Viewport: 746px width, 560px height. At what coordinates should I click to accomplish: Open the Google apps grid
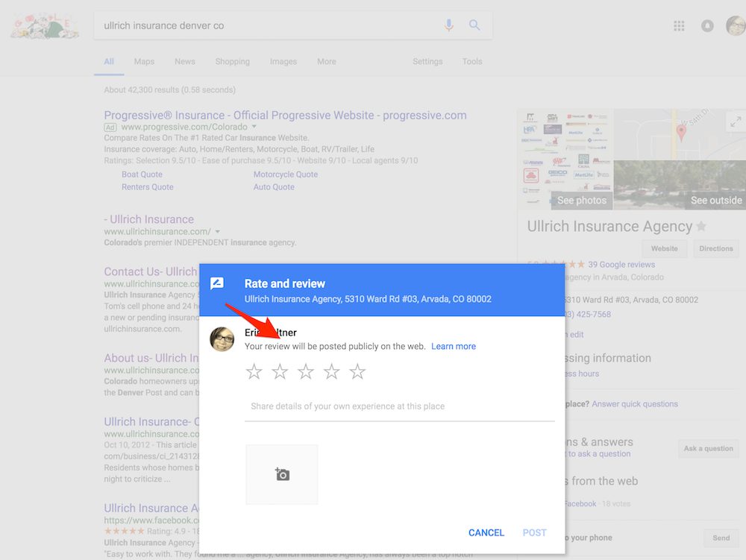679,25
